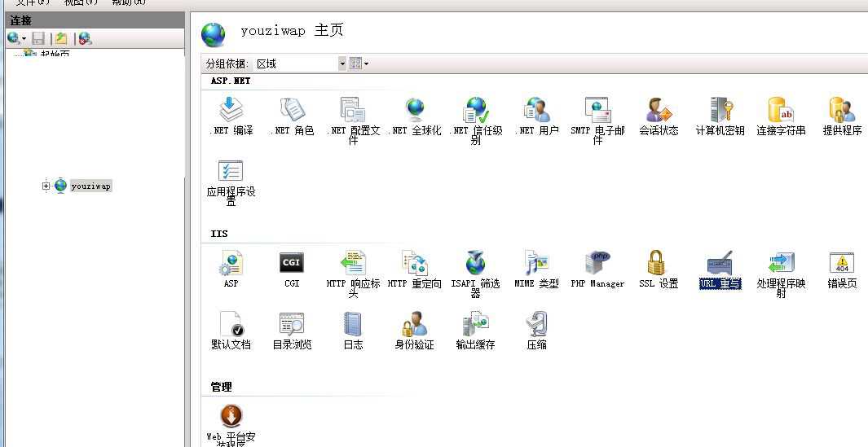The width and height of the screenshot is (868, 447).
Task: Open the 压缩 feature
Action: [x=537, y=331]
